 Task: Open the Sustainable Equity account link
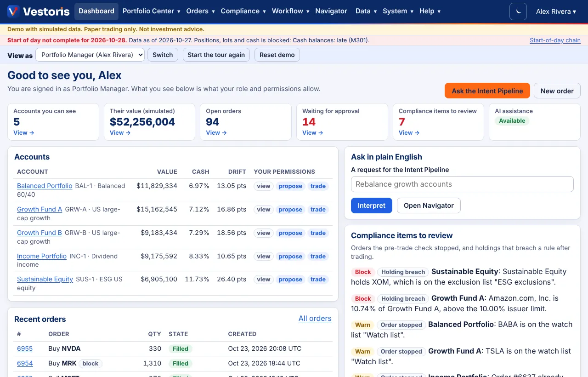(45, 279)
